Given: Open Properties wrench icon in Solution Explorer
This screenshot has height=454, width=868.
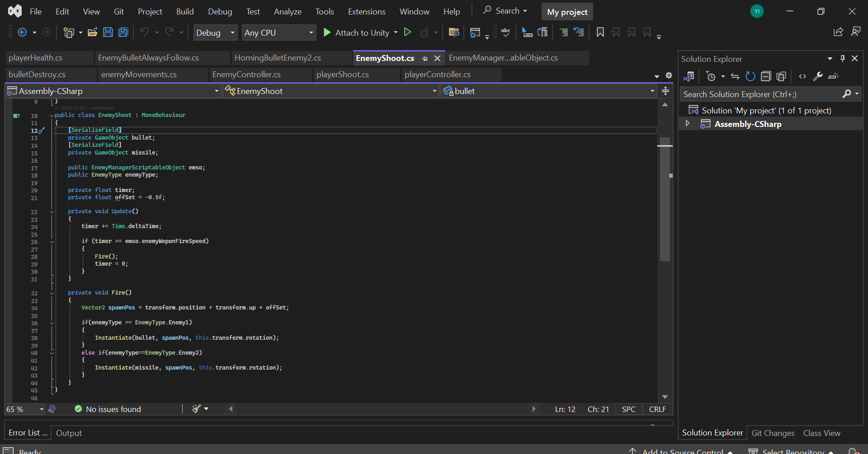Looking at the screenshot, I should (818, 76).
